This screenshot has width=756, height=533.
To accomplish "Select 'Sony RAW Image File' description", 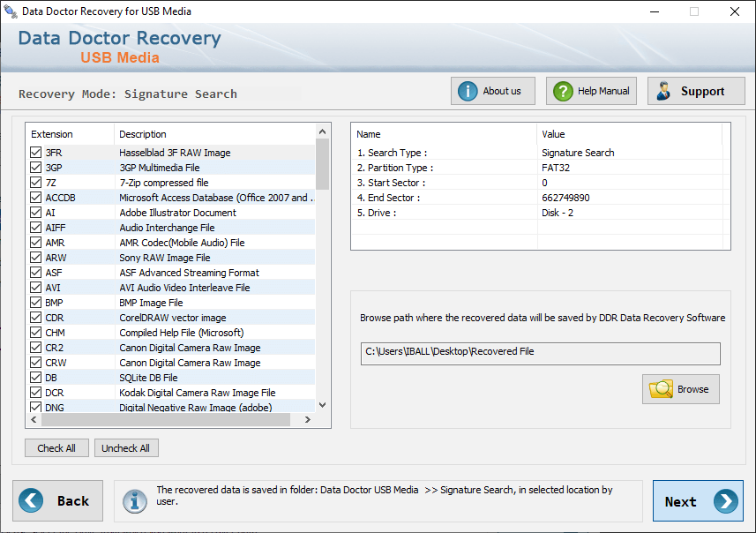I will pyautogui.click(x=165, y=257).
